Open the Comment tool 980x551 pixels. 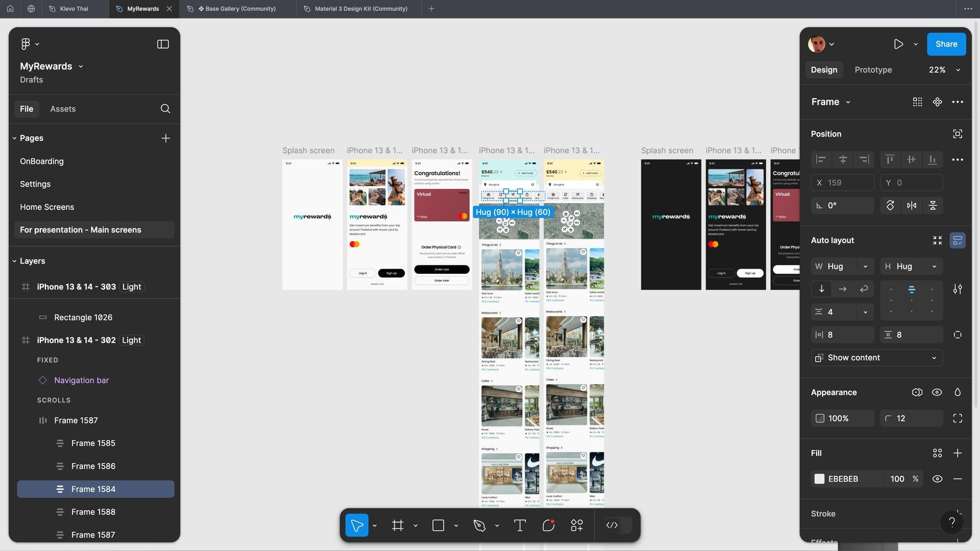pyautogui.click(x=548, y=525)
